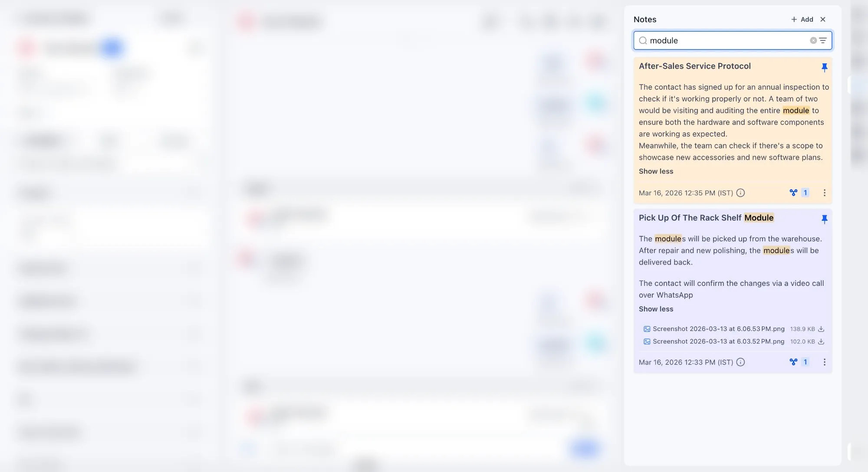Collapse After-Sales note with Show less
This screenshot has height=472, width=868.
pyautogui.click(x=656, y=171)
